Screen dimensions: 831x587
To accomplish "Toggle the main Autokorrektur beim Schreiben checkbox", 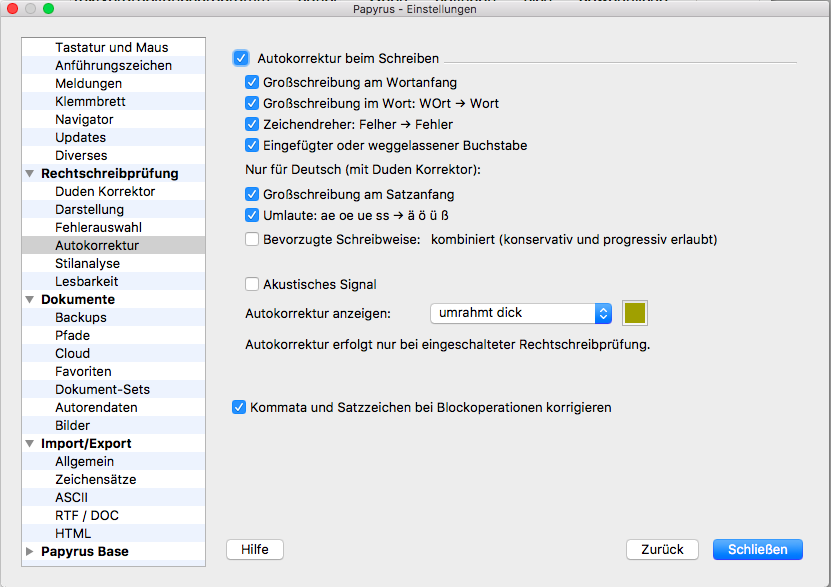I will (241, 59).
